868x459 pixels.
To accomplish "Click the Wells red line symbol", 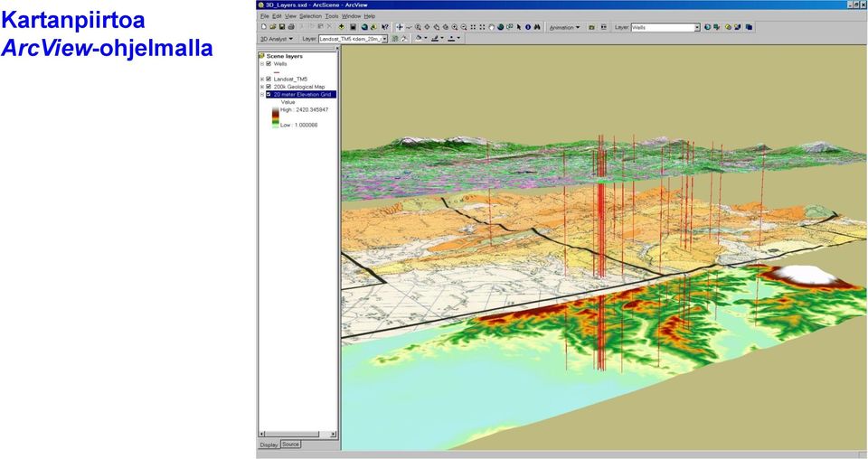I will coord(277,72).
